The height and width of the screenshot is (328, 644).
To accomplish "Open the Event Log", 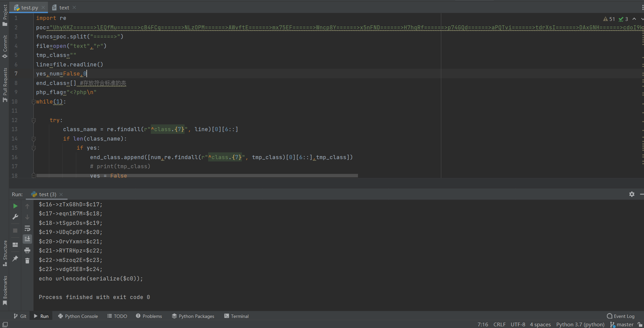I will pos(621,316).
